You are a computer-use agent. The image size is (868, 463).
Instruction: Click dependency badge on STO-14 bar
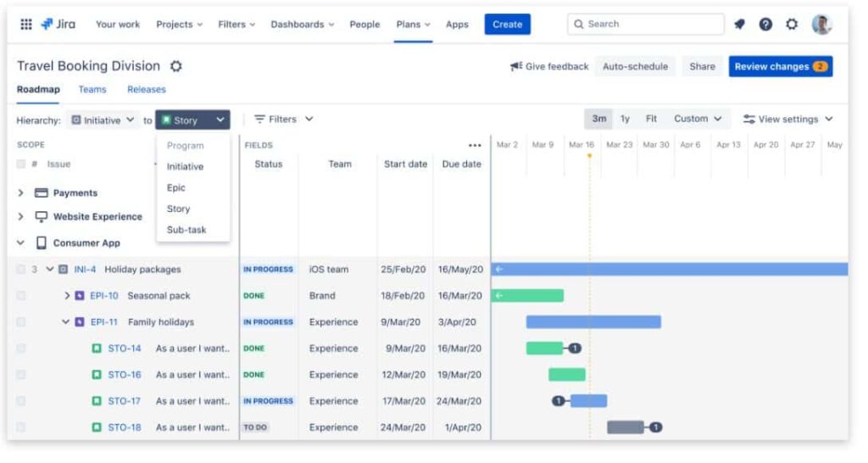(x=575, y=349)
